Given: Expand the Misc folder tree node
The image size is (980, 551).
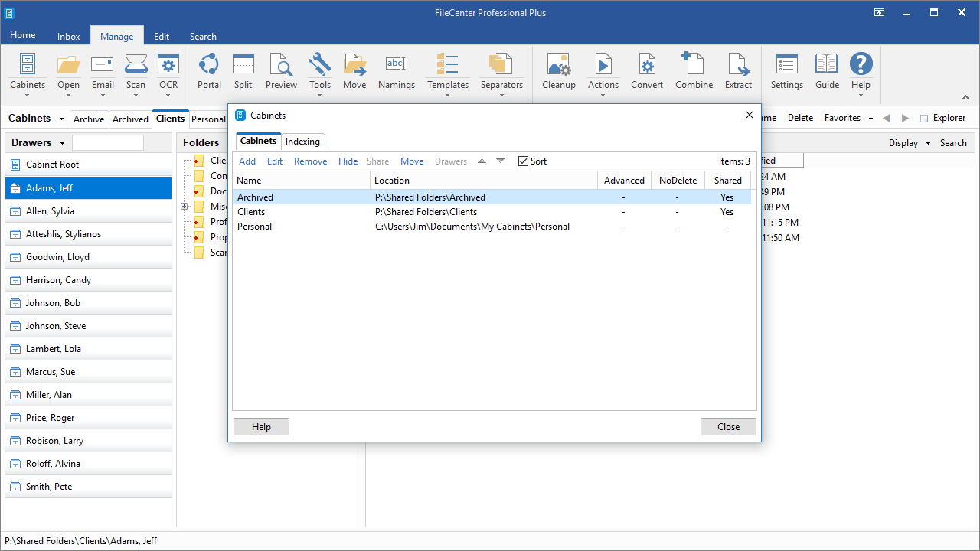Looking at the screenshot, I should [185, 207].
